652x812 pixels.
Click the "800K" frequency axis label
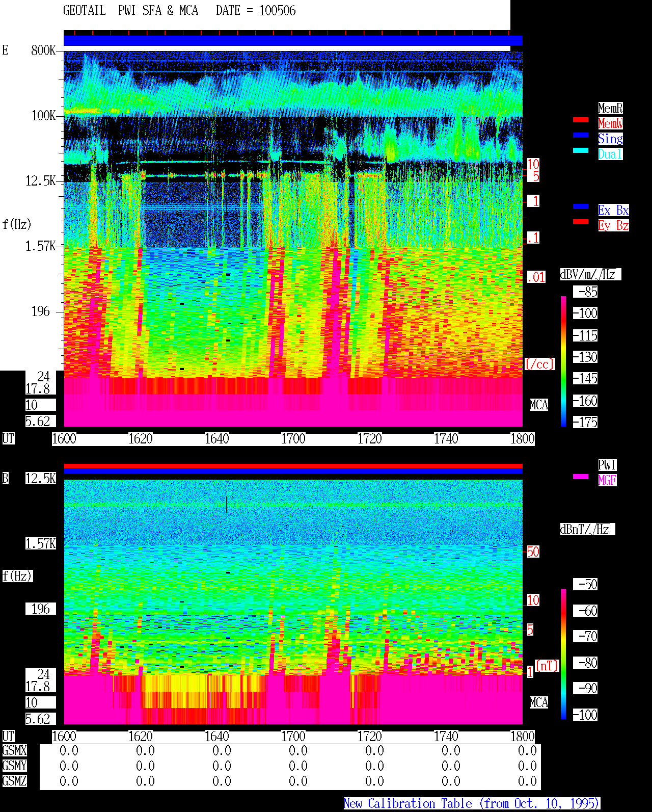[43, 50]
